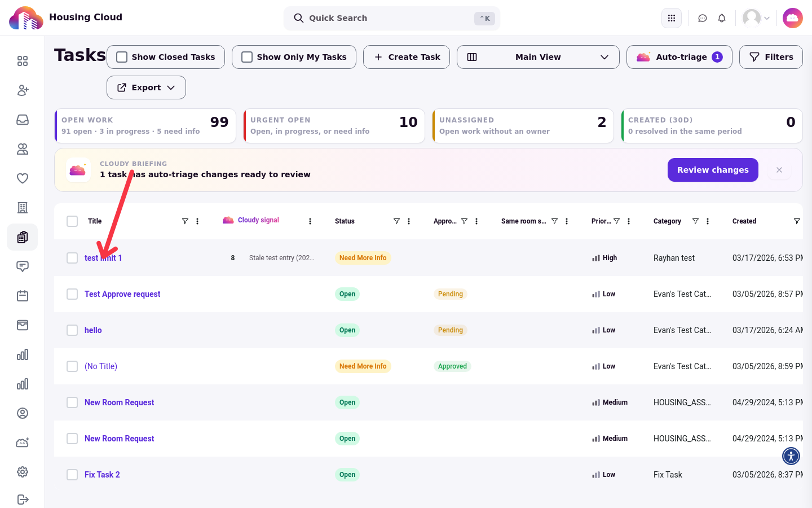The width and height of the screenshot is (812, 508).
Task: Expand the Main View dropdown
Action: point(538,57)
